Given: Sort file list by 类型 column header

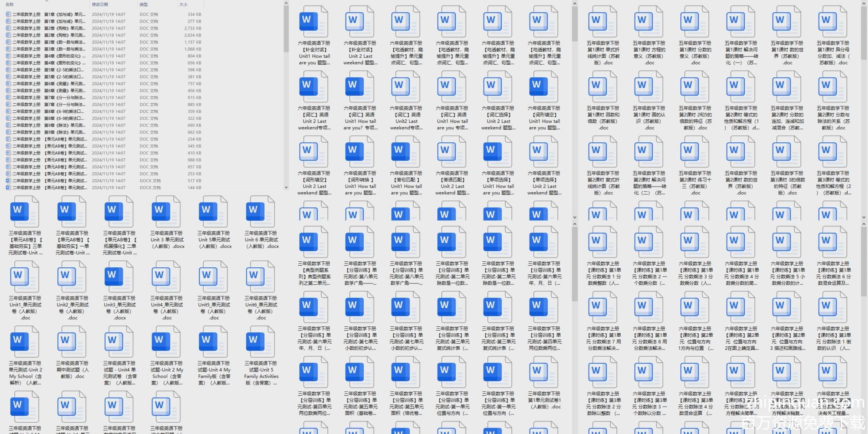Looking at the screenshot, I should [144, 4].
